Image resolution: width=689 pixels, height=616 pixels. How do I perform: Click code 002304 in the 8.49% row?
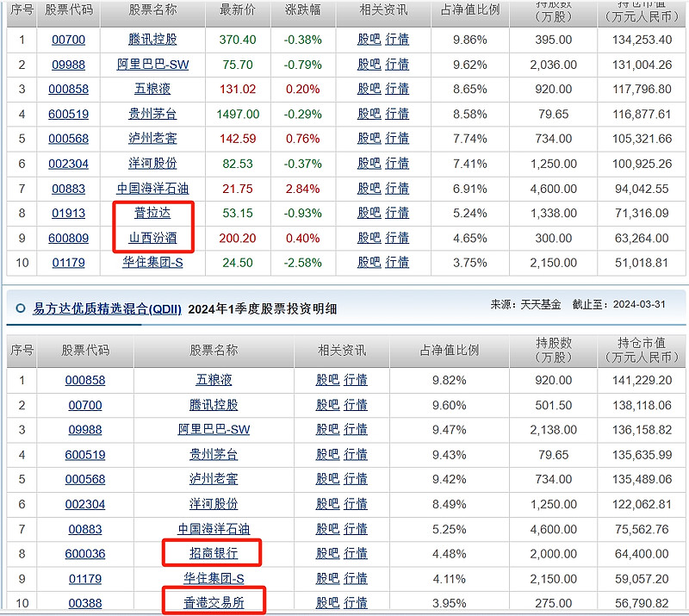click(x=85, y=504)
